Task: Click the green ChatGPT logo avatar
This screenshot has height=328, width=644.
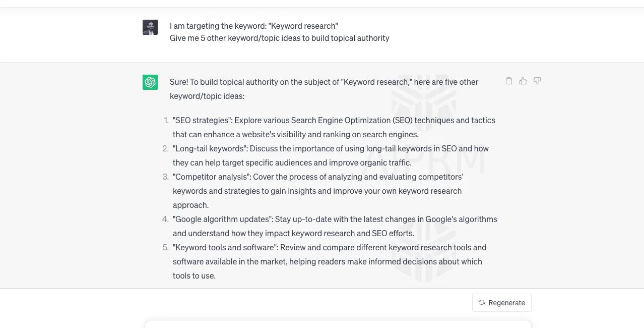Action: (x=150, y=82)
